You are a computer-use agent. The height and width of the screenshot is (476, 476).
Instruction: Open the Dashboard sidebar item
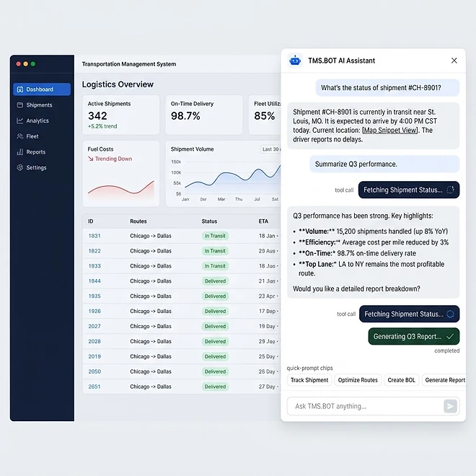point(42,89)
